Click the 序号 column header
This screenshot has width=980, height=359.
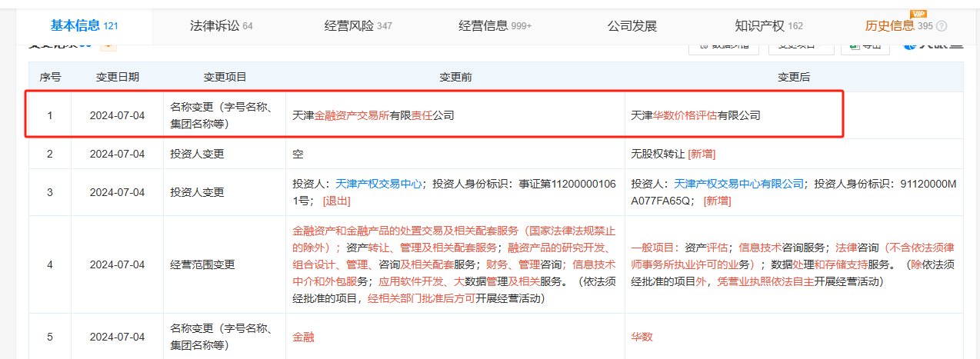tap(50, 77)
